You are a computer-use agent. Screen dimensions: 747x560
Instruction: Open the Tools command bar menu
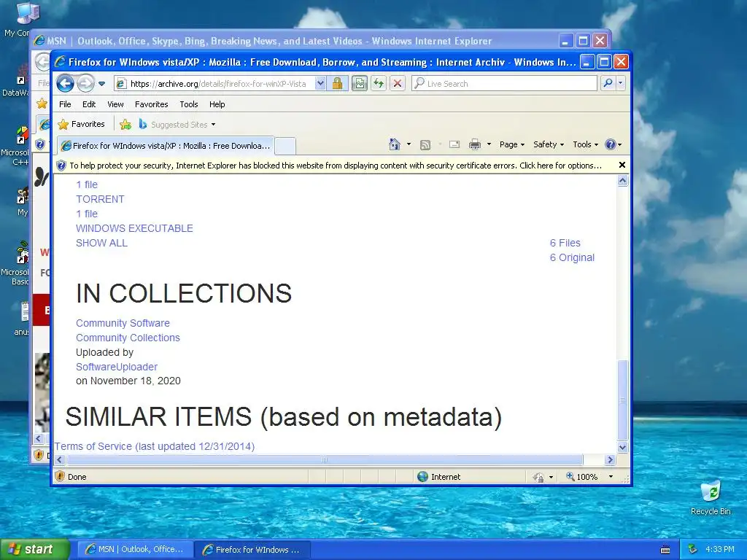click(x=585, y=144)
